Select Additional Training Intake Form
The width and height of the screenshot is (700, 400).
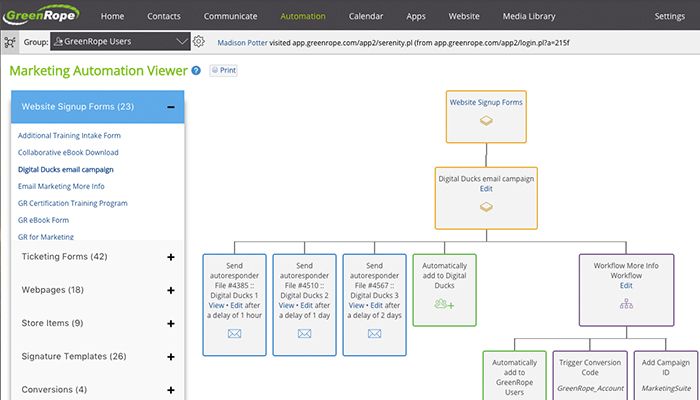pyautogui.click(x=69, y=135)
